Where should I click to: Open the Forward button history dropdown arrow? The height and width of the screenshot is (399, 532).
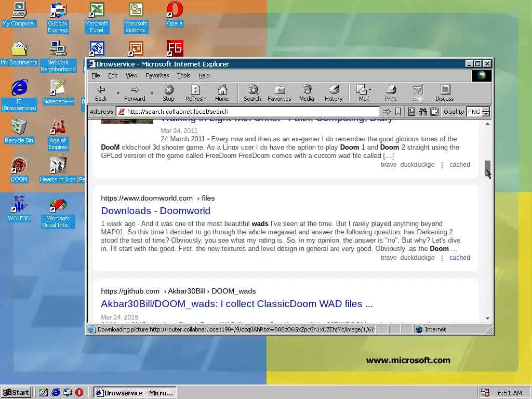click(152, 93)
